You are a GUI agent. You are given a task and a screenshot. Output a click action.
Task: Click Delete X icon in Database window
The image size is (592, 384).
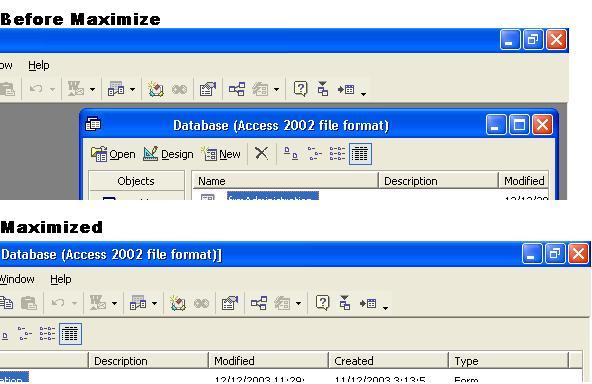(261, 154)
